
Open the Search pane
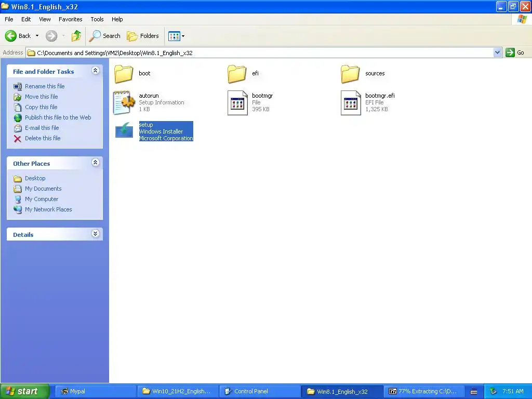pyautogui.click(x=105, y=36)
